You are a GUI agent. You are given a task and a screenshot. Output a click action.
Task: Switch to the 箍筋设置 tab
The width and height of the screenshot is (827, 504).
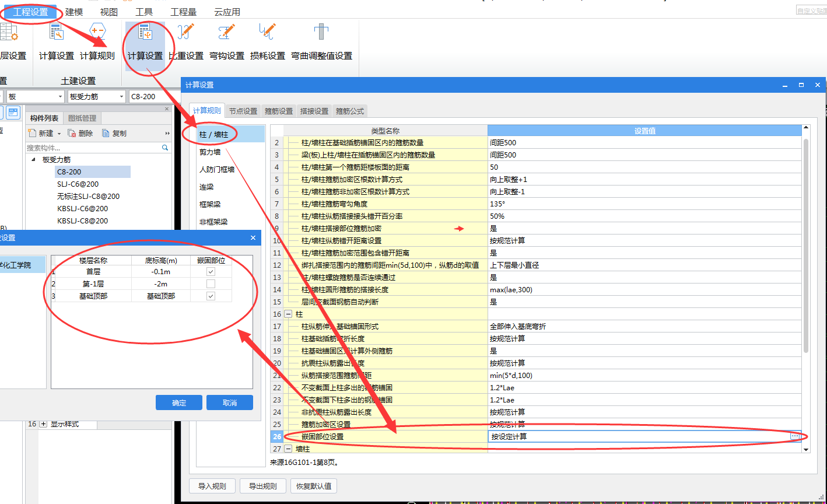click(279, 111)
